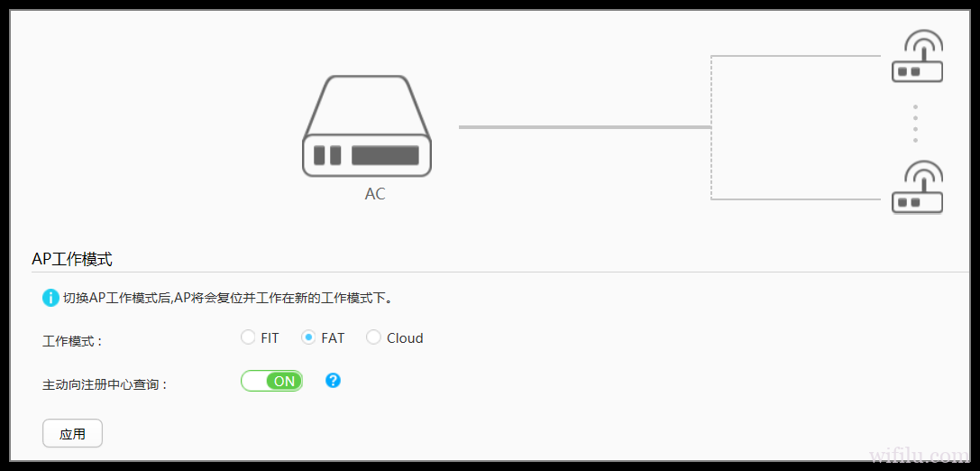Choose the Cloud working mode radio button
This screenshot has height=471, width=980.
point(374,337)
